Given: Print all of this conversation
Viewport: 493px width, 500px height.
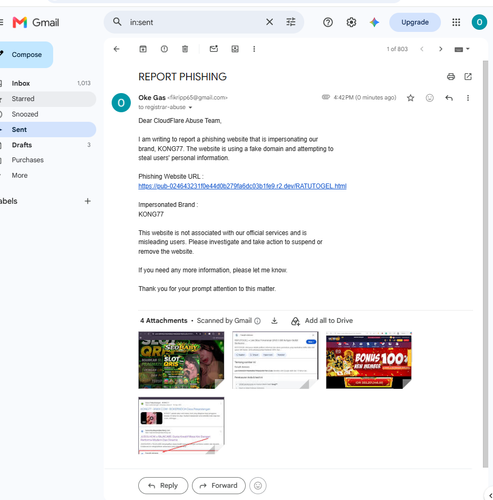Looking at the screenshot, I should click(451, 77).
